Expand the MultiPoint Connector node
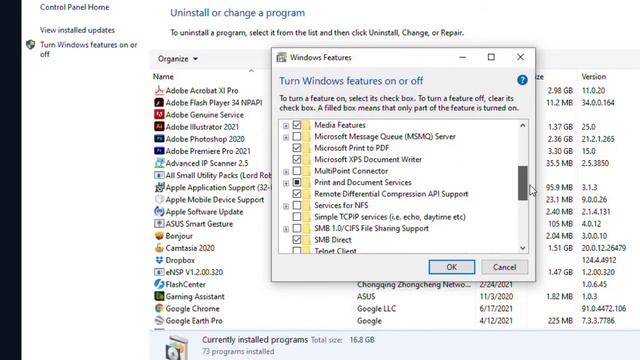 click(x=286, y=171)
